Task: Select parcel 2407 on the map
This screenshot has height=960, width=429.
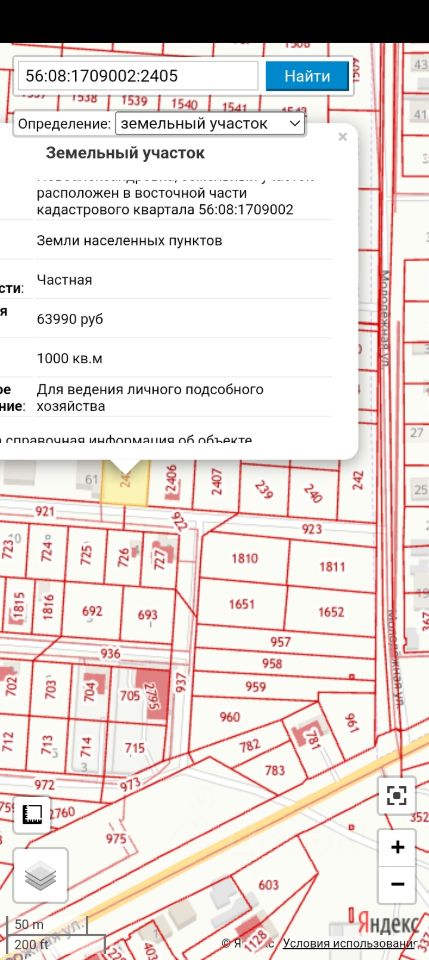Action: 217,481
